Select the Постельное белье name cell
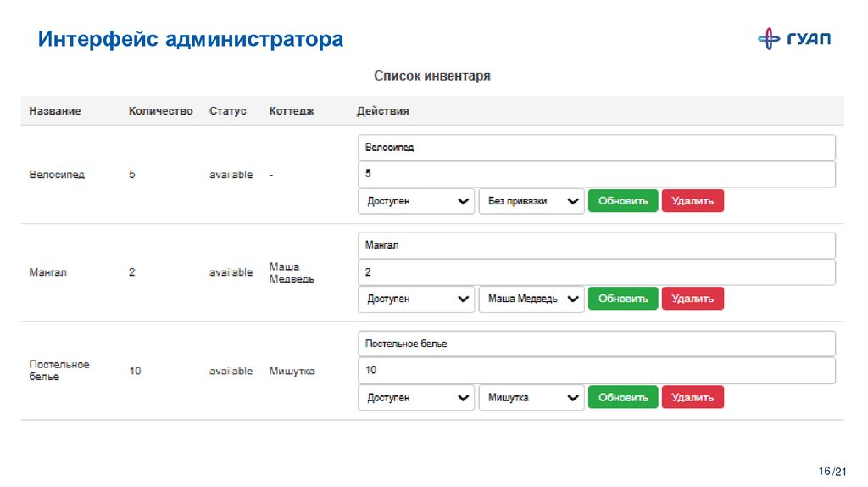This screenshot has height=487, width=868. tap(58, 370)
